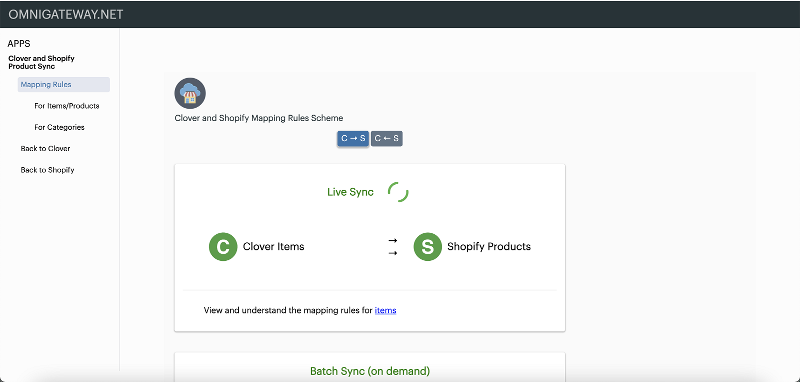Screen dimensions: 800x382
Task: Open For Items/Products sidebar entry
Action: (x=67, y=106)
